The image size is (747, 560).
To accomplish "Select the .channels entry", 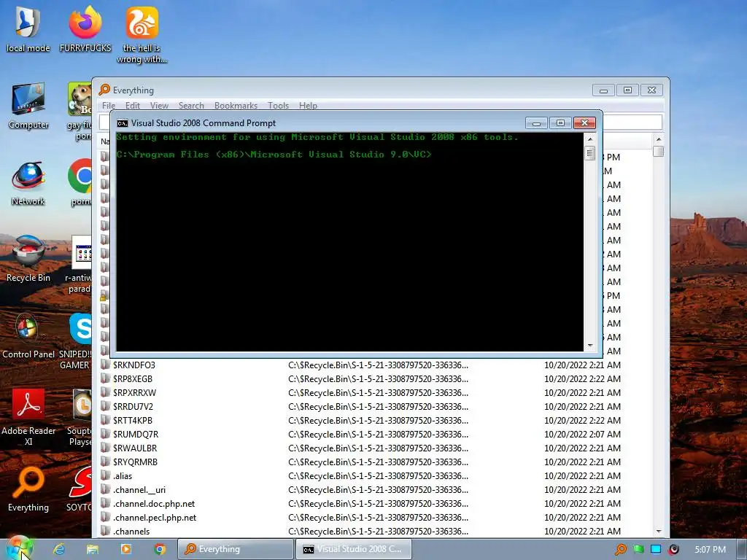I will pyautogui.click(x=131, y=531).
